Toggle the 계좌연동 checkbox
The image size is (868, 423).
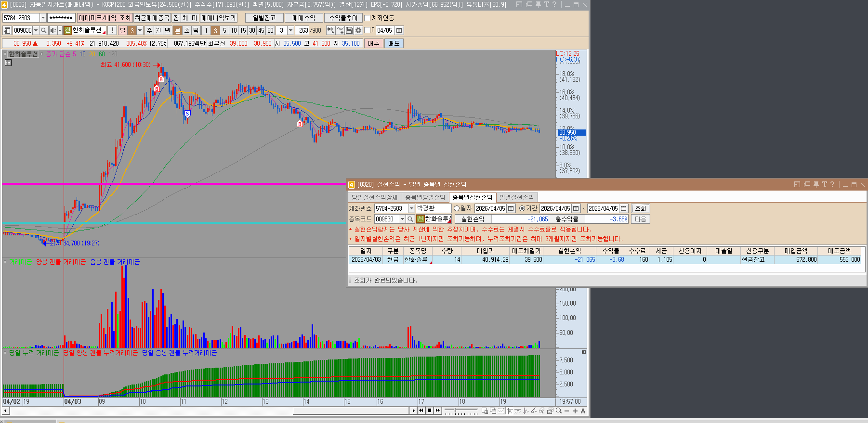[x=368, y=18]
